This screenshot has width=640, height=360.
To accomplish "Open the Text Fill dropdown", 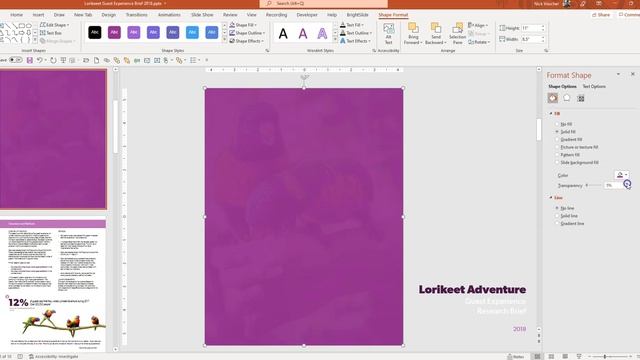I will pyautogui.click(x=352, y=25).
